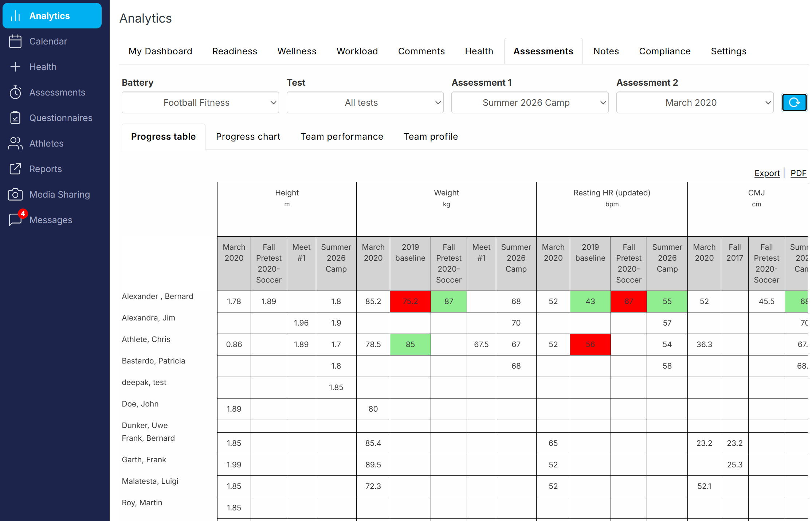Open Assessment 2 March 2020 dropdown
This screenshot has height=521, width=812.
(x=695, y=102)
